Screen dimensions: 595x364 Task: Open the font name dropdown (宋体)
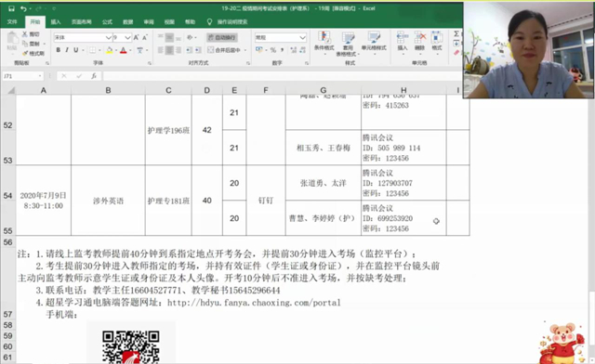pyautogui.click(x=108, y=37)
